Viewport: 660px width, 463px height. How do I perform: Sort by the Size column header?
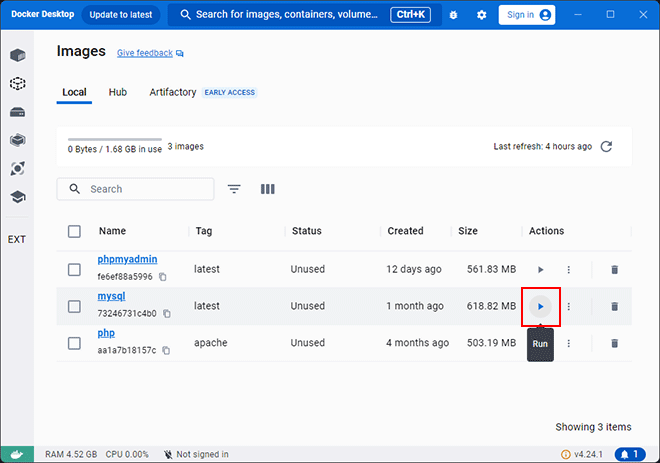coord(468,231)
